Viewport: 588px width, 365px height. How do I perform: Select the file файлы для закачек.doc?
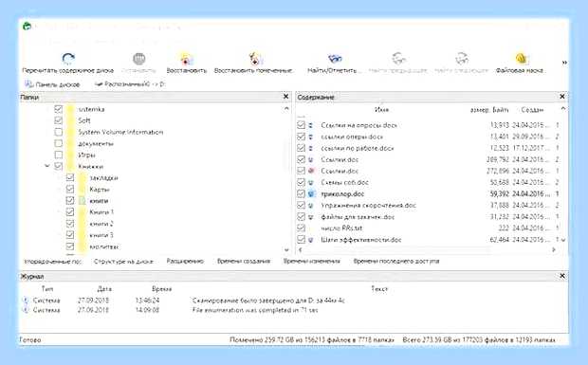pyautogui.click(x=358, y=217)
